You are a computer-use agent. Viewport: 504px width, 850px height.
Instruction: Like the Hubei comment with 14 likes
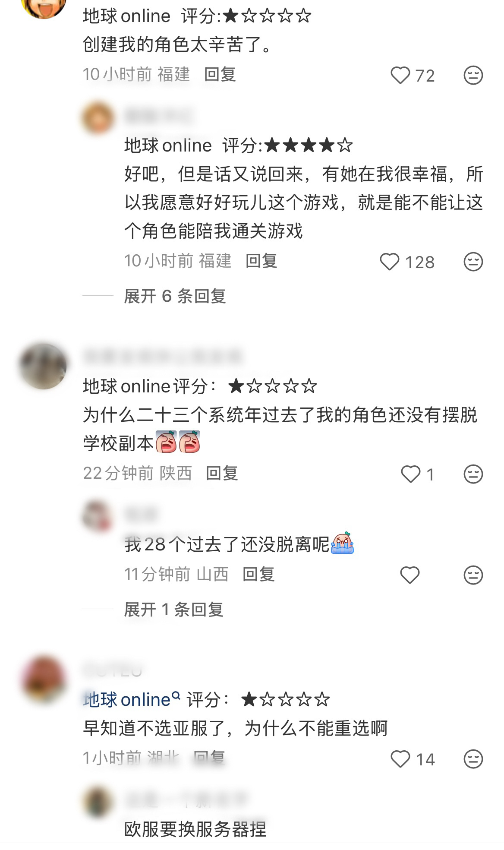pyautogui.click(x=400, y=759)
